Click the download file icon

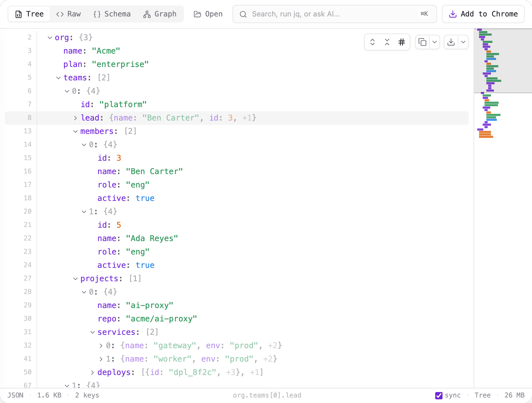point(451,42)
